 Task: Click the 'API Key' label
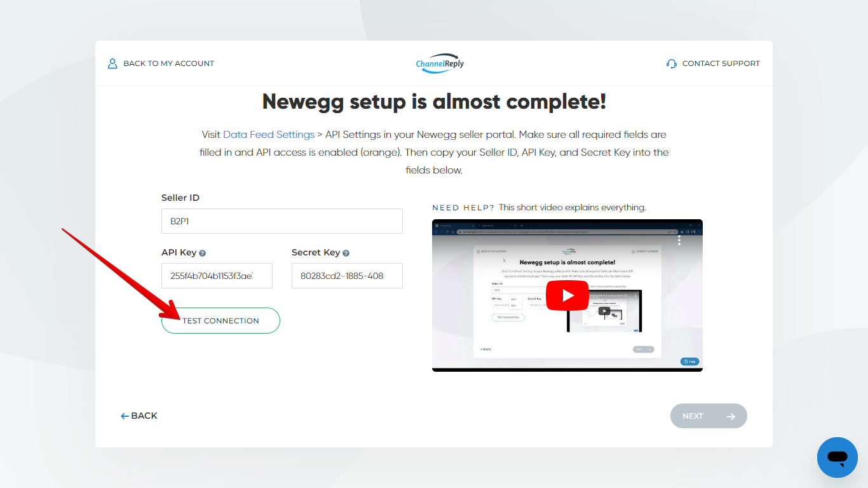click(x=179, y=252)
